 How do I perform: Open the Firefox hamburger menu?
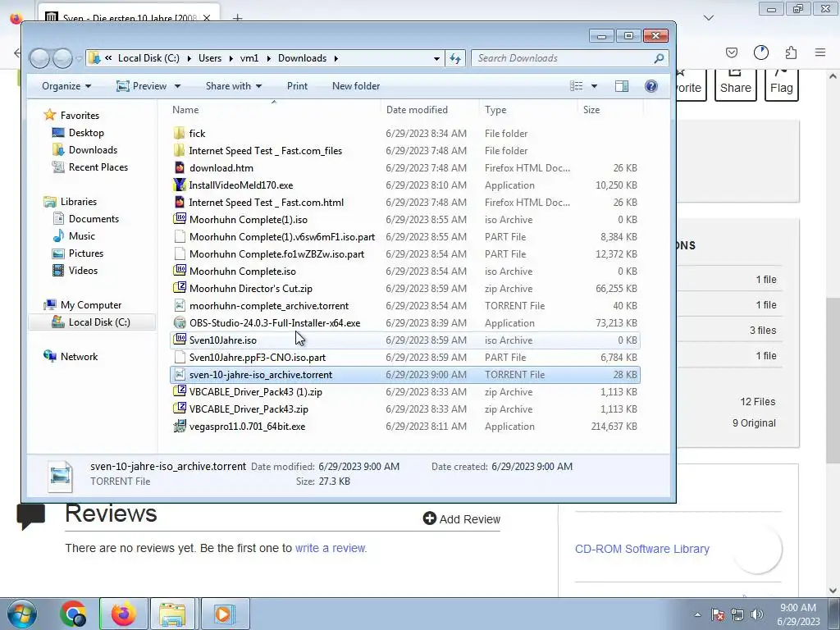tap(820, 52)
